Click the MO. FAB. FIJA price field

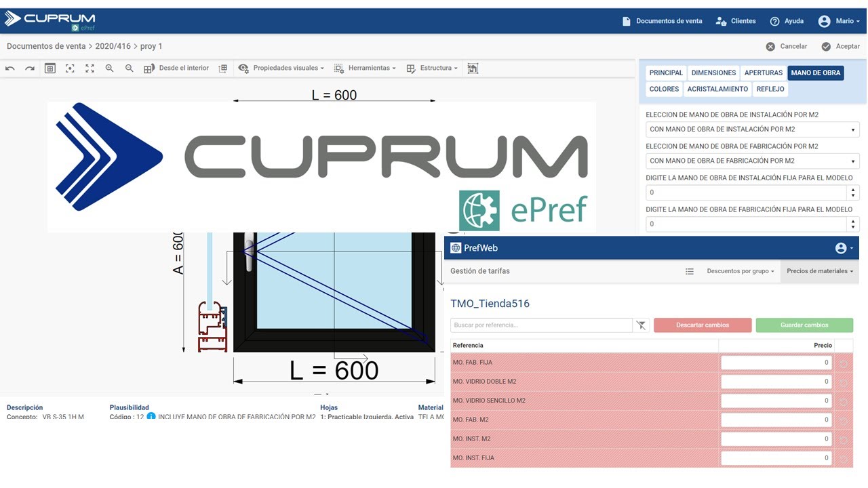pos(776,363)
